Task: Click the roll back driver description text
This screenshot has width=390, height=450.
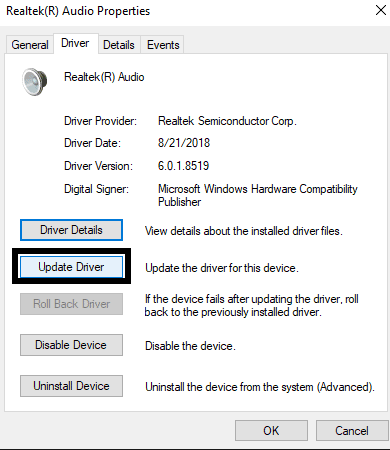Action: click(251, 306)
